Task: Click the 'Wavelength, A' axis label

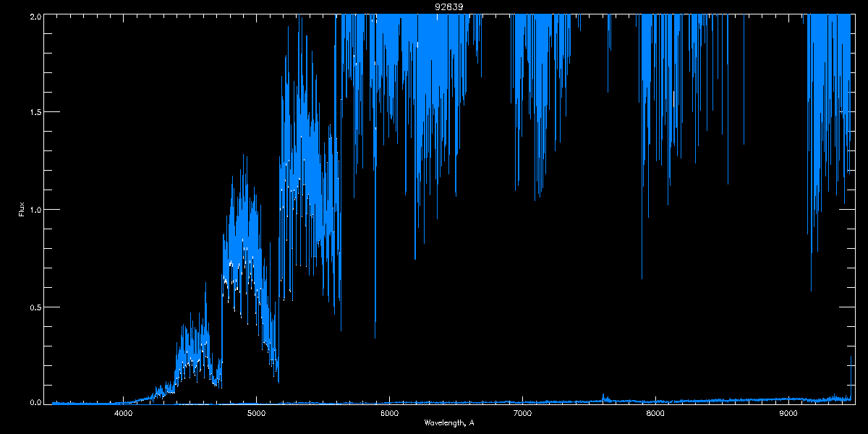Action: click(x=449, y=423)
